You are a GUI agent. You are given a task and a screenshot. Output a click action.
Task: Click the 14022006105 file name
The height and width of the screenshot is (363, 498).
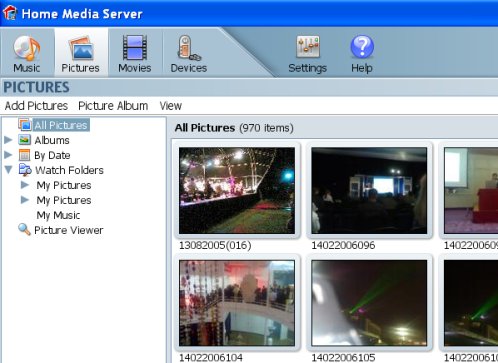(343, 358)
